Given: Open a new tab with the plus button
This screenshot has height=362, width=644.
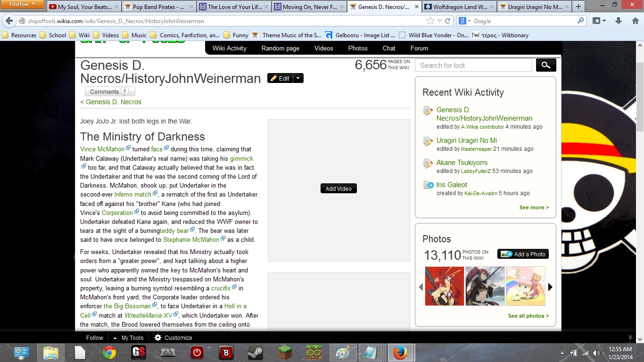Looking at the screenshot, I should (x=578, y=7).
